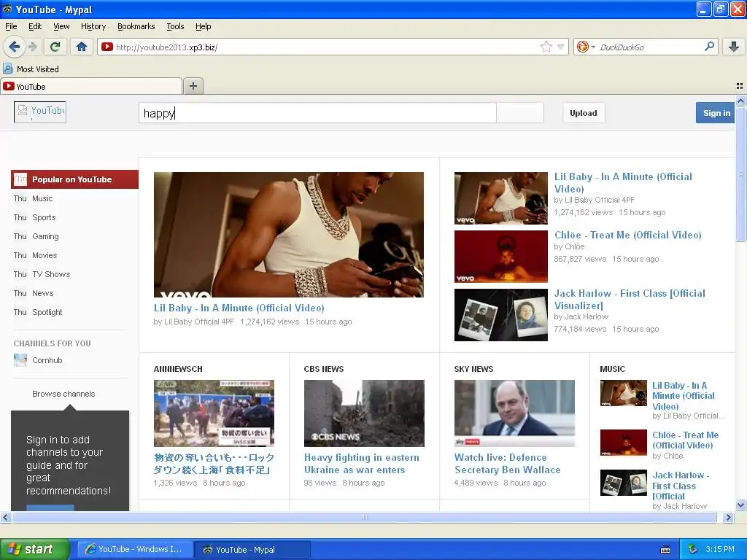Open the Edit menu
Viewport: 747px width, 560px height.
[35, 26]
